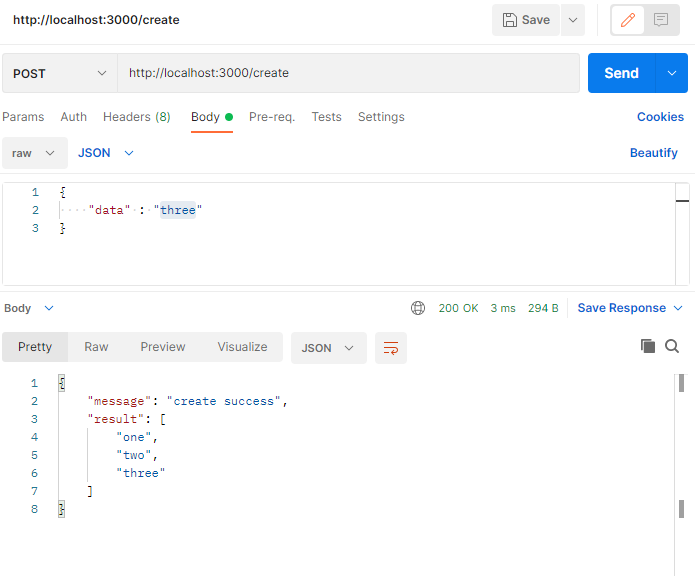Click the "message" key in the response
Screen dimensions: 695x576
click(120, 401)
